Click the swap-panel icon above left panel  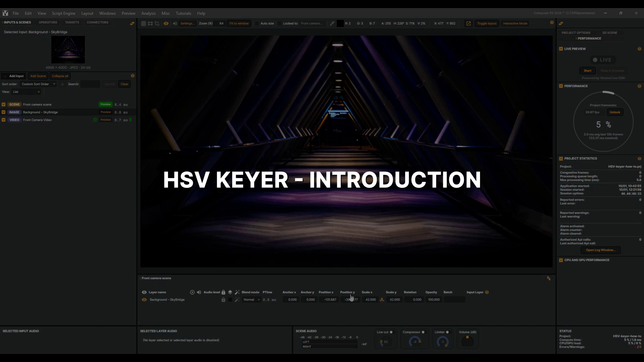pyautogui.click(x=132, y=23)
